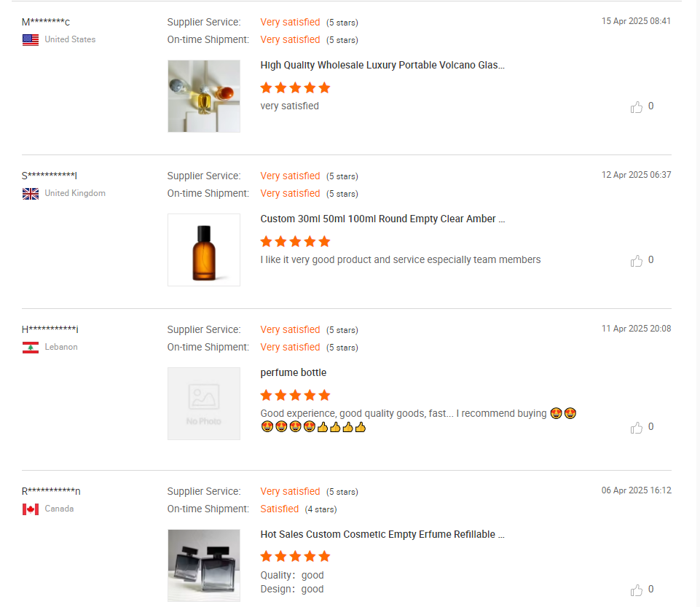This screenshot has width=700, height=607.
Task: Click reviewer name M********c
Action: click(46, 22)
